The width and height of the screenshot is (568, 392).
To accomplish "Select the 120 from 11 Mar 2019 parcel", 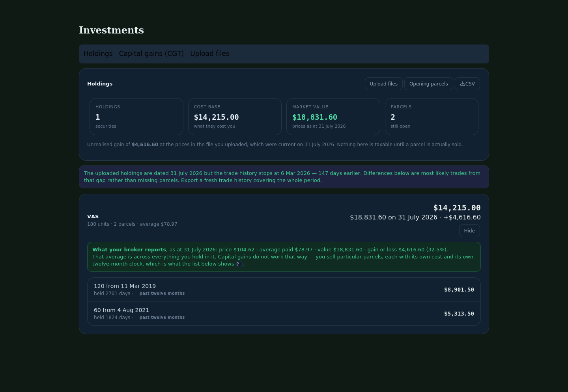I will pyautogui.click(x=284, y=290).
